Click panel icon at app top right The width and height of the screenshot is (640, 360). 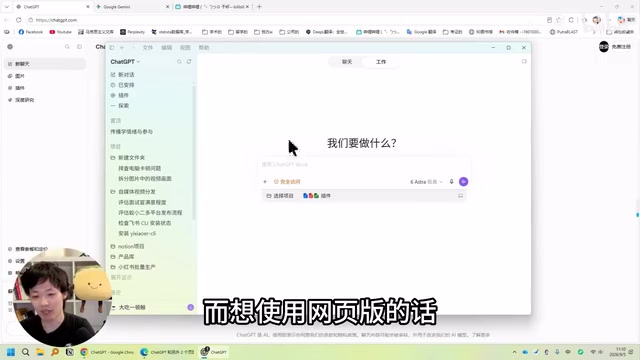pyautogui.click(x=524, y=62)
